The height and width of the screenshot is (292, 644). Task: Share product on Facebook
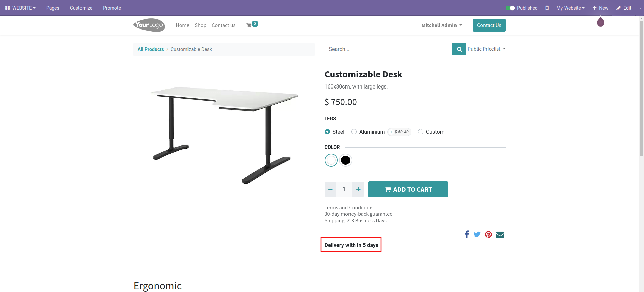coord(467,234)
